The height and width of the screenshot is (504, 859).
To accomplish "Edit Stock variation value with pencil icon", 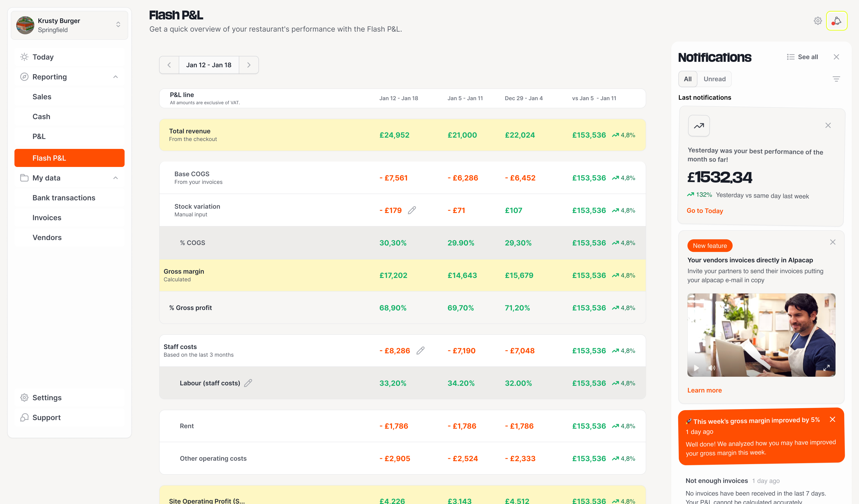I will (412, 210).
